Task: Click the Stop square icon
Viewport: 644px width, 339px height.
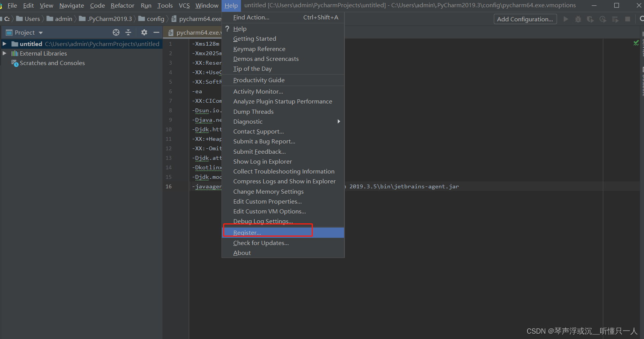Action: [628, 19]
